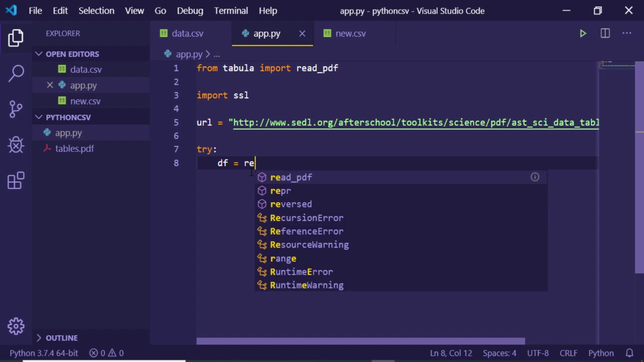This screenshot has height=362, width=644.
Task: Open the Extensions view icon
Action: click(16, 180)
